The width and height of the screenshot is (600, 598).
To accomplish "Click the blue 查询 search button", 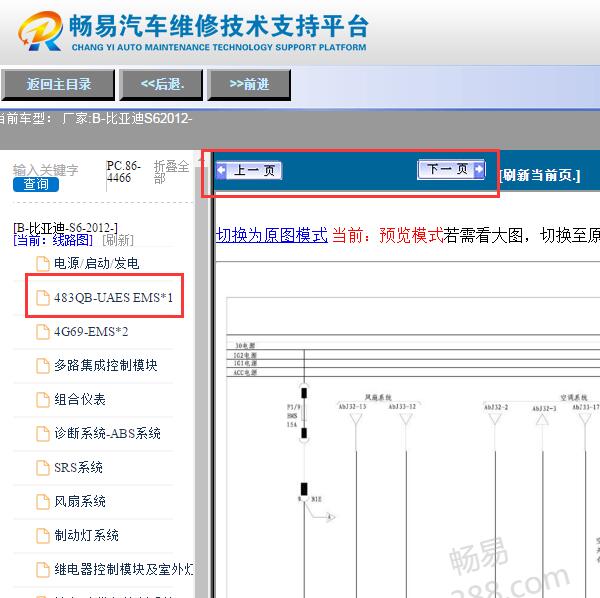I will pyautogui.click(x=36, y=184).
